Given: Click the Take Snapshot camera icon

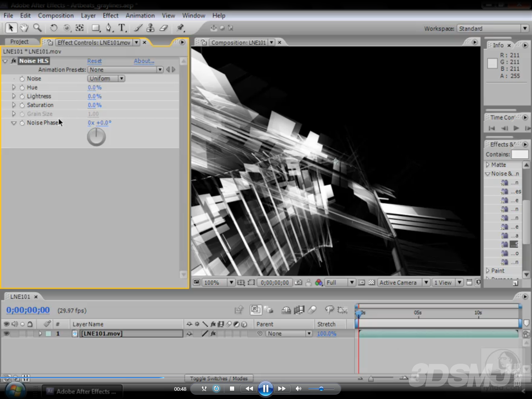Looking at the screenshot, I should click(299, 282).
